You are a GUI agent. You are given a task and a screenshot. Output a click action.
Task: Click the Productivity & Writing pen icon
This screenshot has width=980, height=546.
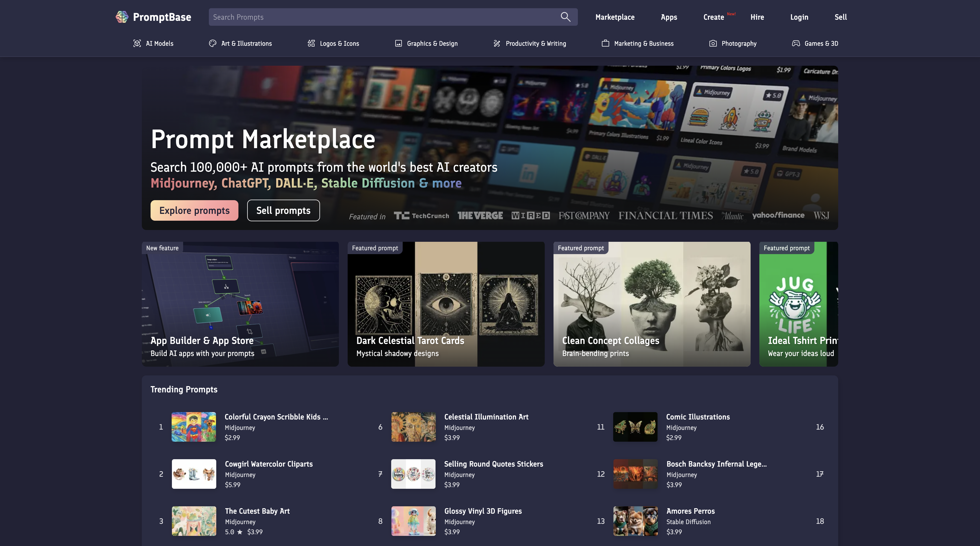[x=497, y=43]
